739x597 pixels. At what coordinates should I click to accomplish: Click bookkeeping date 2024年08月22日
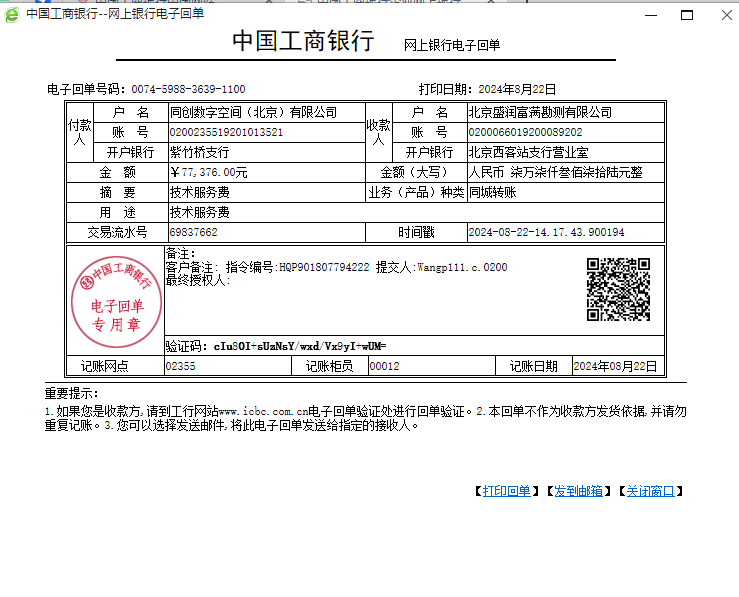tap(615, 366)
